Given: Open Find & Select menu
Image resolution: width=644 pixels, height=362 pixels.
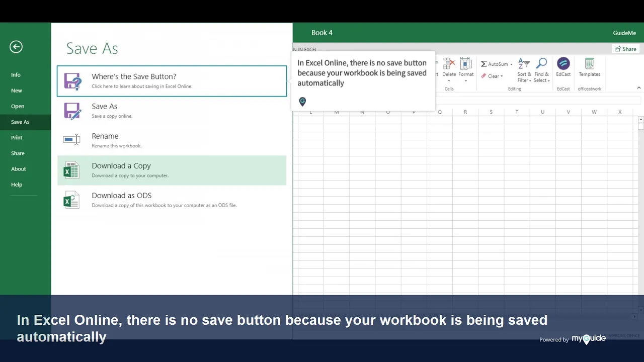Looking at the screenshot, I should click(541, 70).
